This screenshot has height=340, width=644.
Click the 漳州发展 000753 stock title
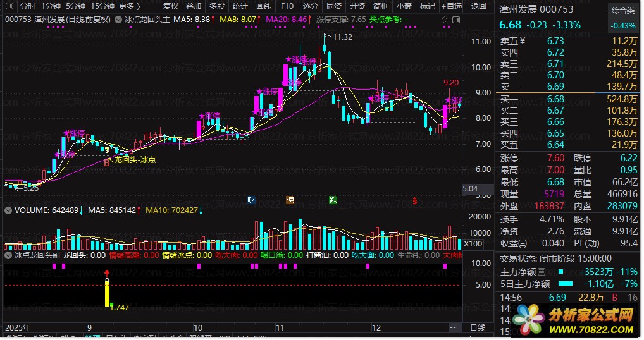tap(536, 9)
